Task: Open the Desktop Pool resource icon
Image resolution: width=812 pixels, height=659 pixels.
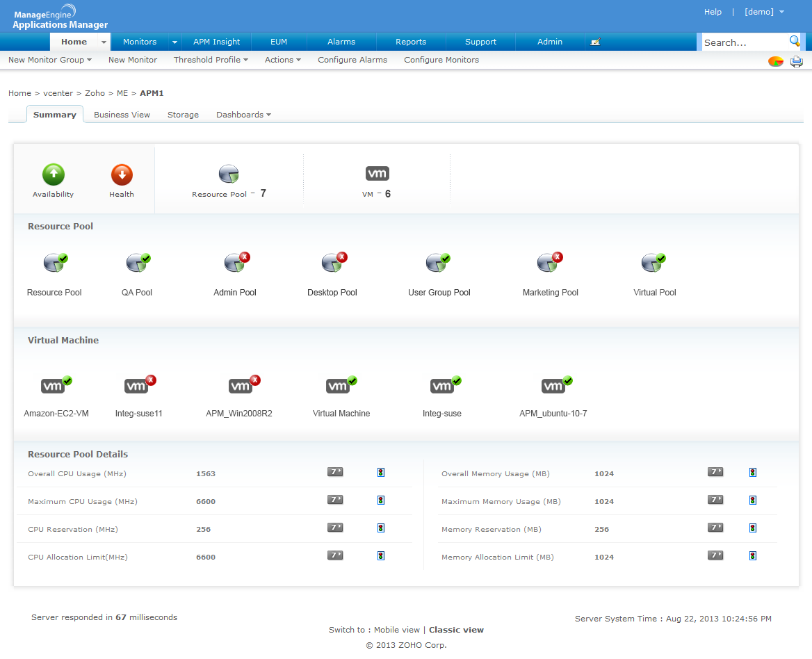Action: click(334, 262)
